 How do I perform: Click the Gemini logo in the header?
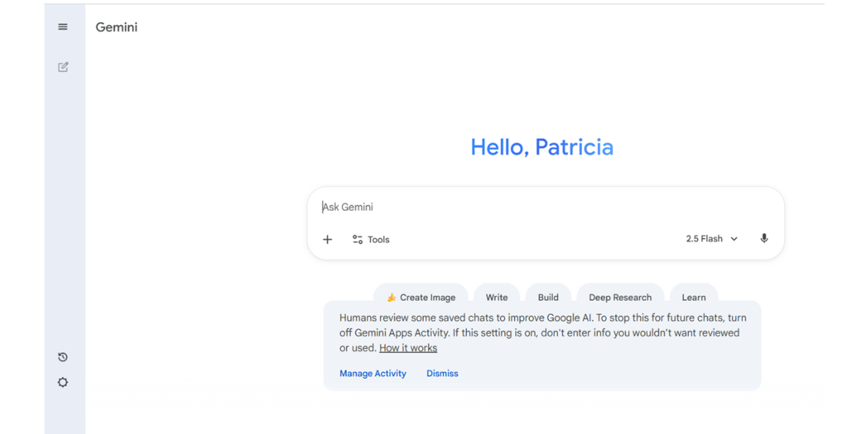coord(116,27)
